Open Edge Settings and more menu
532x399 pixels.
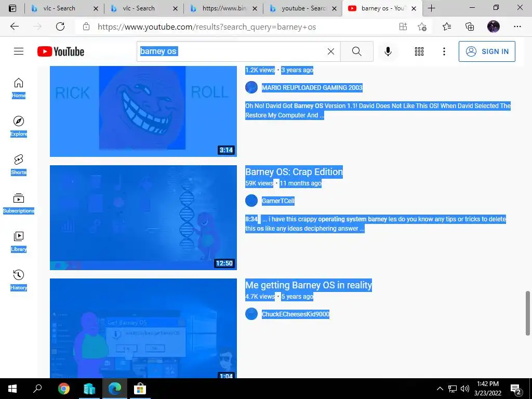tap(517, 26)
